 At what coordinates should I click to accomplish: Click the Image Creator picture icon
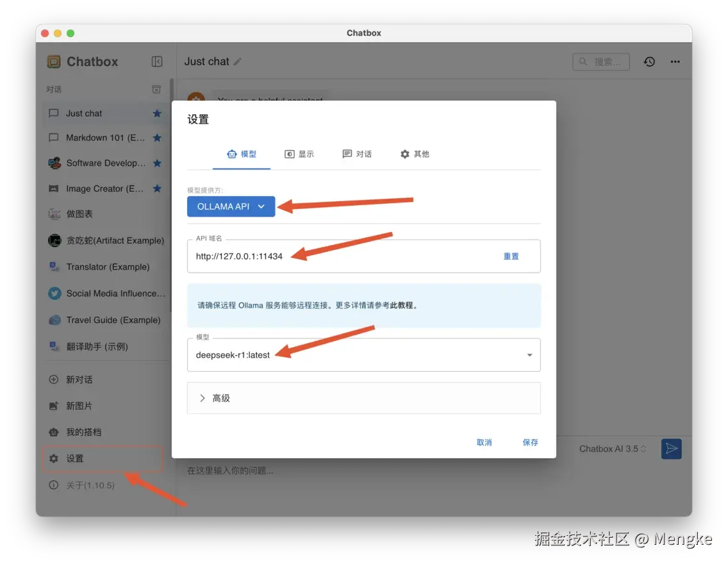click(54, 188)
